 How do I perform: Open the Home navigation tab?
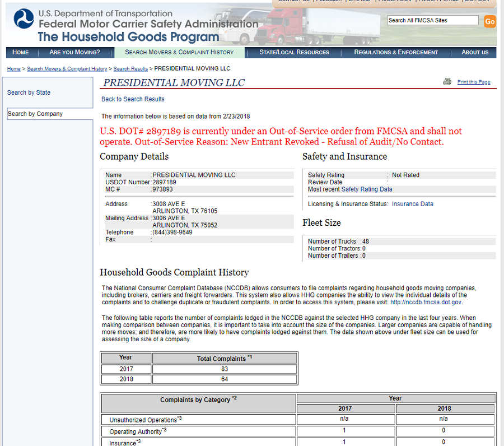[x=21, y=52]
